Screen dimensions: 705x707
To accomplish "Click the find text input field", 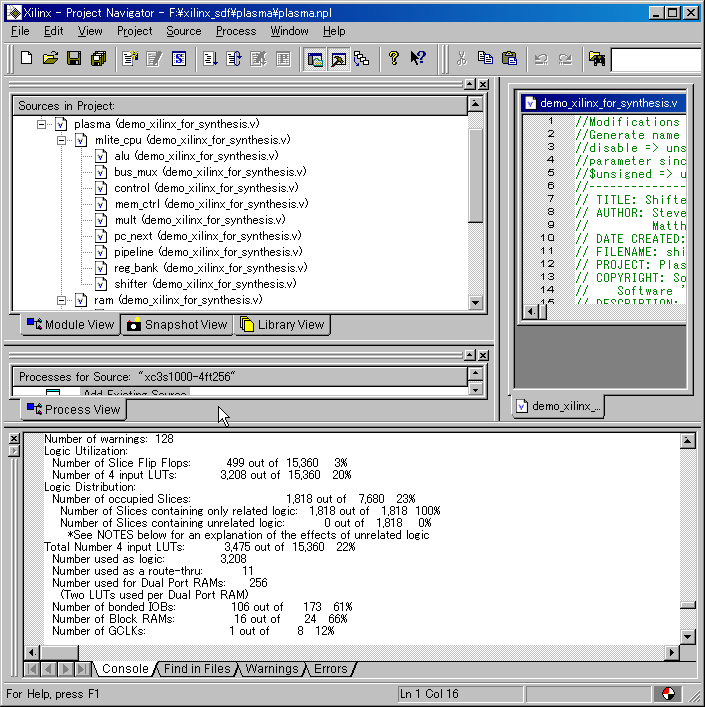I will click(x=657, y=60).
